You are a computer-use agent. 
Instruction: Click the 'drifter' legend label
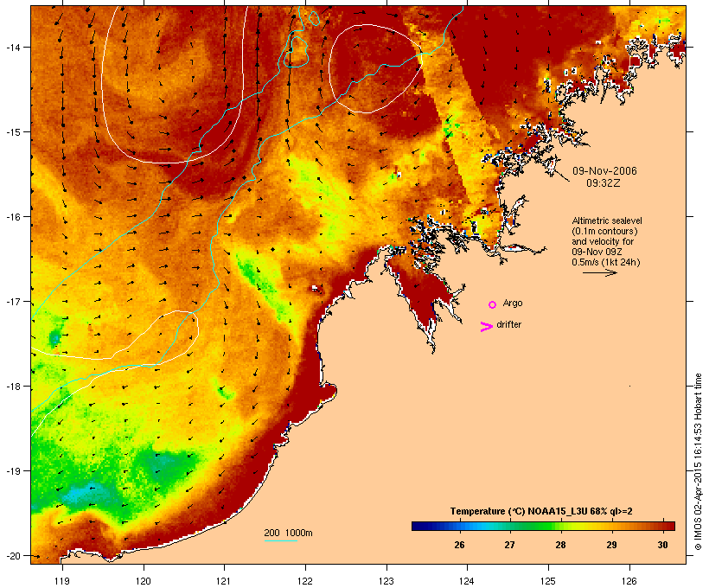[508, 324]
